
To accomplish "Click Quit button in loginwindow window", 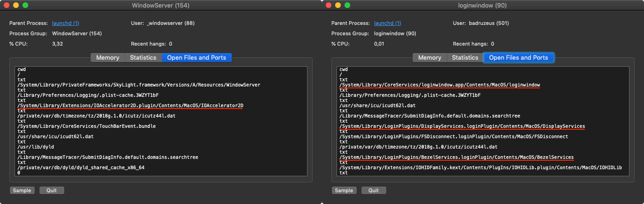I will 374,190.
